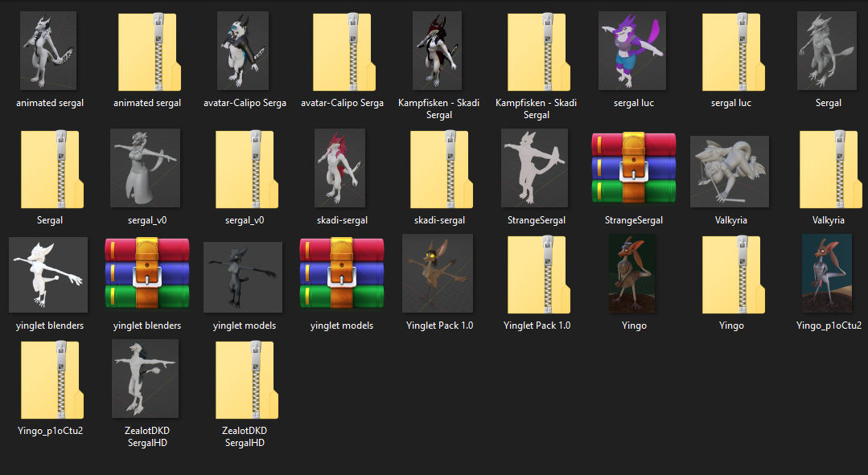Screen dimensions: 868x475
Task: Select the sergal_v0 zipped folder icon
Action: pos(247,170)
